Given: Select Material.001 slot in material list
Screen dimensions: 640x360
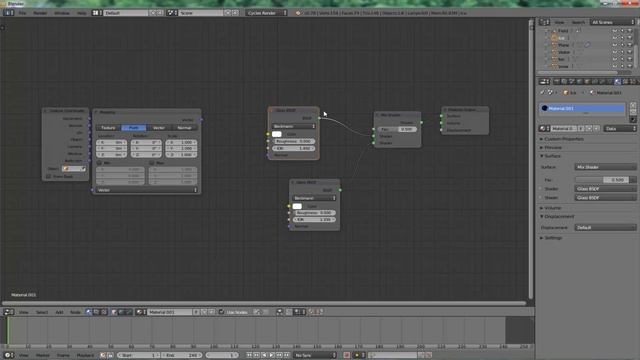Looking at the screenshot, I should pyautogui.click(x=582, y=108).
